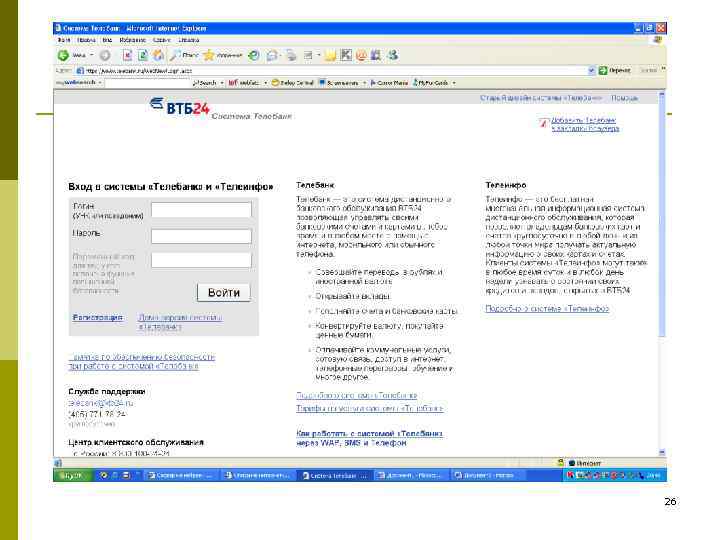
Task: Open the Тарифы на услуги Телебанк link
Action: (x=370, y=408)
